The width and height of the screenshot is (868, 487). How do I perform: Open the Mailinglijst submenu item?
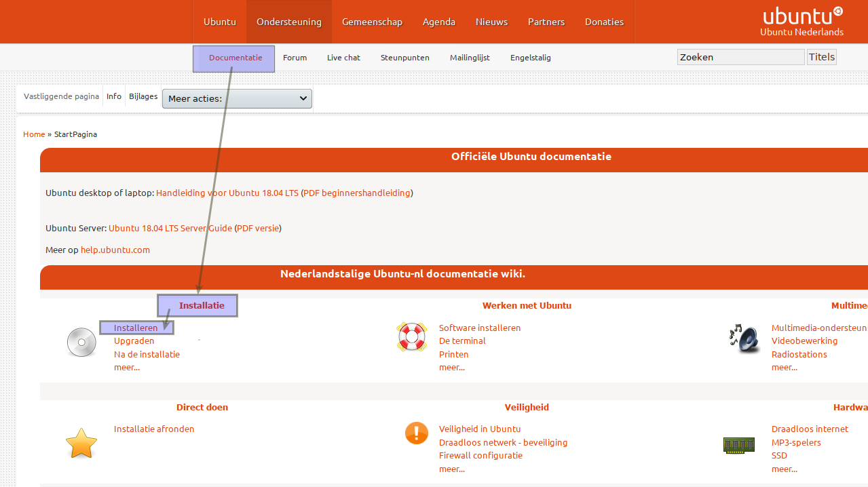point(470,58)
